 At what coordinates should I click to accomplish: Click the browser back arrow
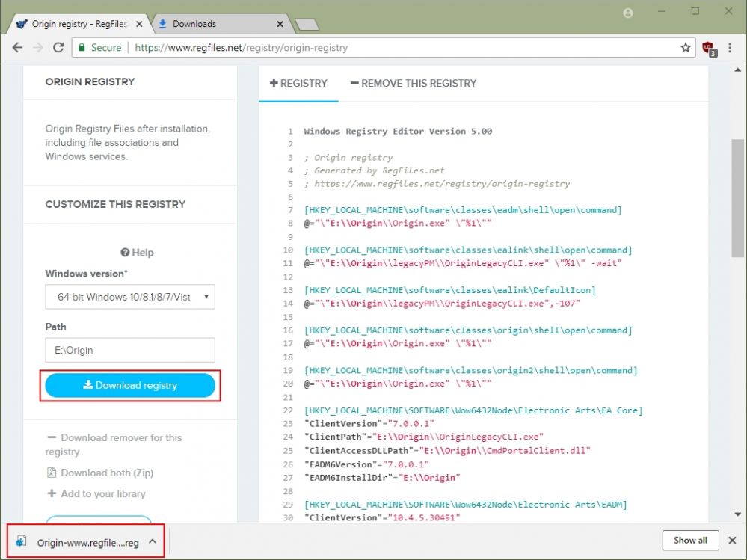pos(17,47)
